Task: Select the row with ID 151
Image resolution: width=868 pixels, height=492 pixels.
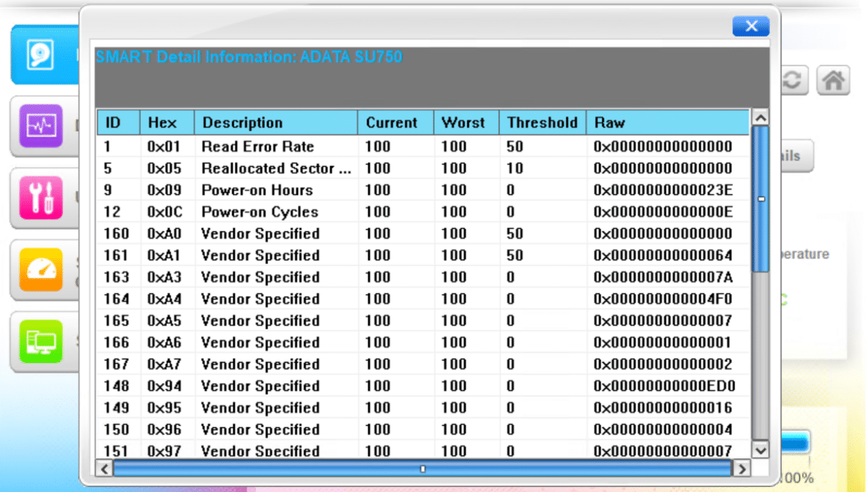Action: click(424, 450)
